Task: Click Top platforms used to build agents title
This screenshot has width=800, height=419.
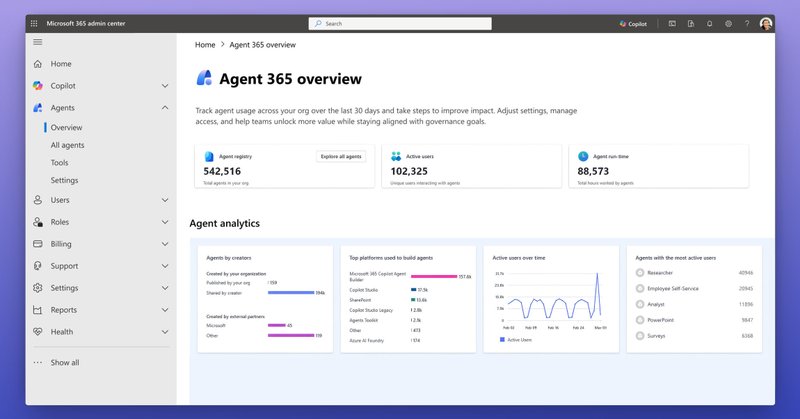Action: click(x=391, y=258)
